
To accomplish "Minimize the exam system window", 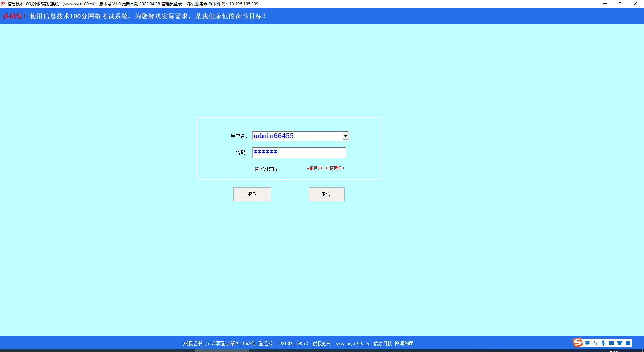I will [605, 4].
